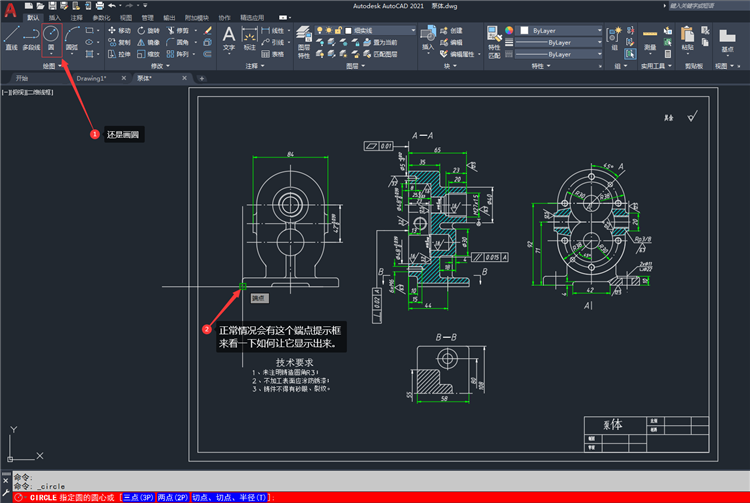The image size is (750, 503).
Task: Open the object color ByLayer dropdown
Action: point(561,30)
